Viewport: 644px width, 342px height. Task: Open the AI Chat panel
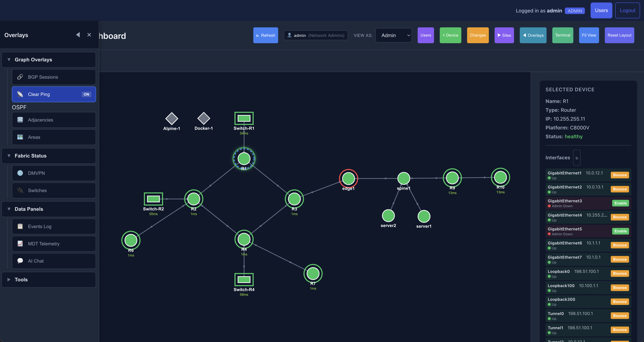54,261
